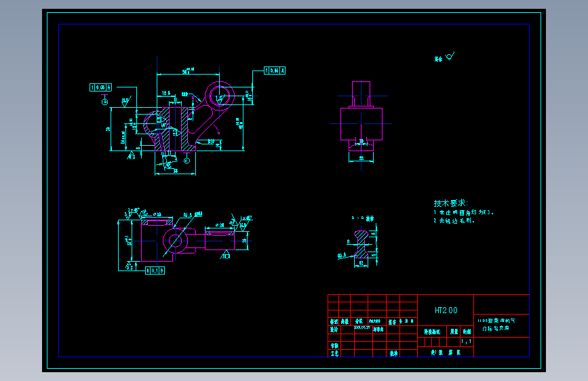Select the ø30 dimension in bottom view
This screenshot has width=588, height=381.
(x=220, y=225)
